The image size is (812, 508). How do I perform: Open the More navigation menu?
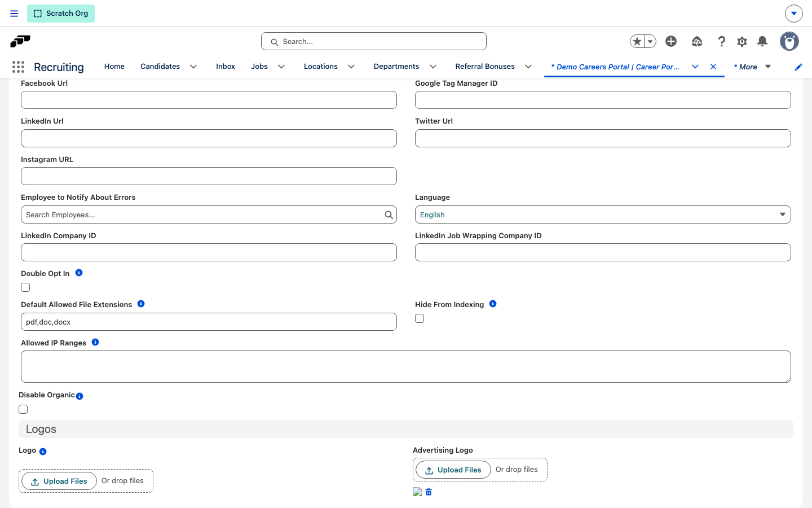point(752,67)
